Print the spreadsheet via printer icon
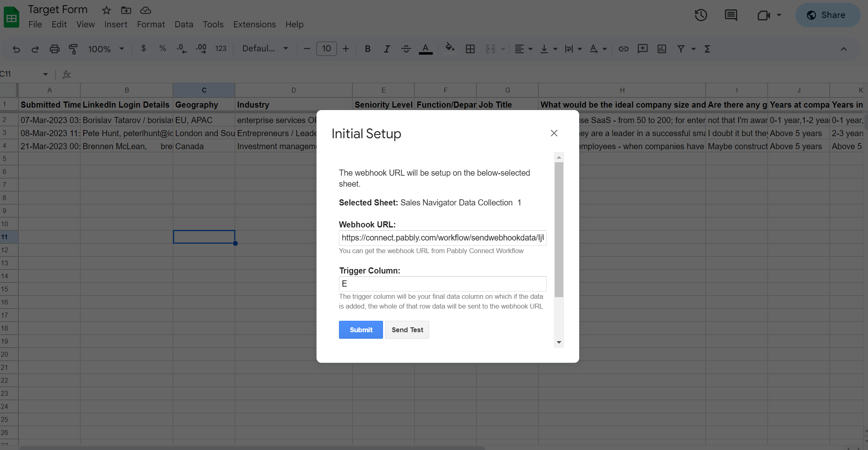 click(x=54, y=49)
